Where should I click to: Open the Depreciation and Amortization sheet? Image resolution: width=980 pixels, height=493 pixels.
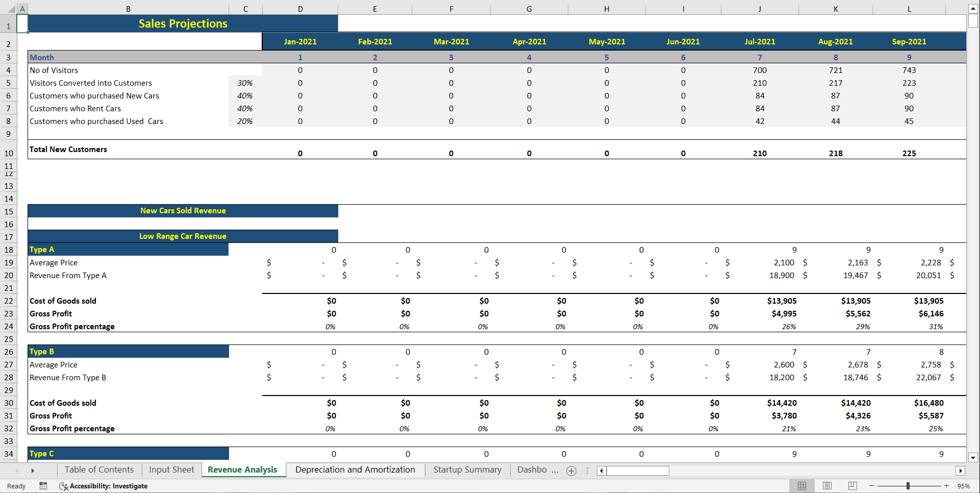(355, 470)
